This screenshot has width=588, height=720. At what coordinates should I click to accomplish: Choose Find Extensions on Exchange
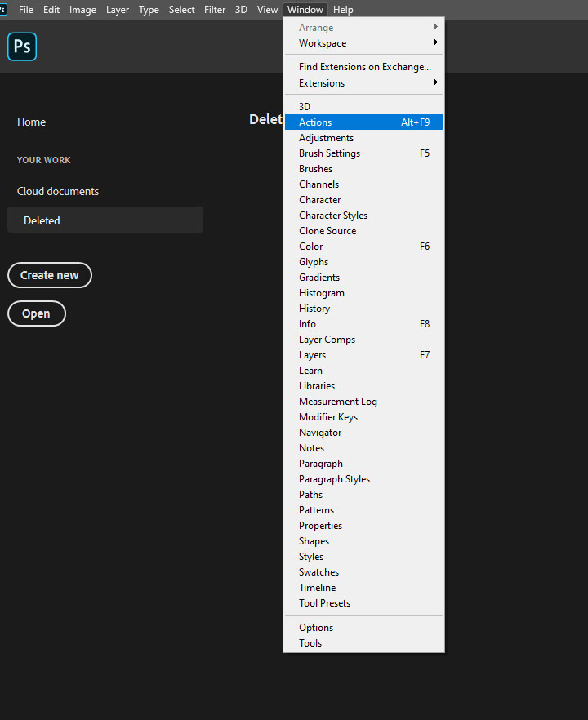coord(364,67)
